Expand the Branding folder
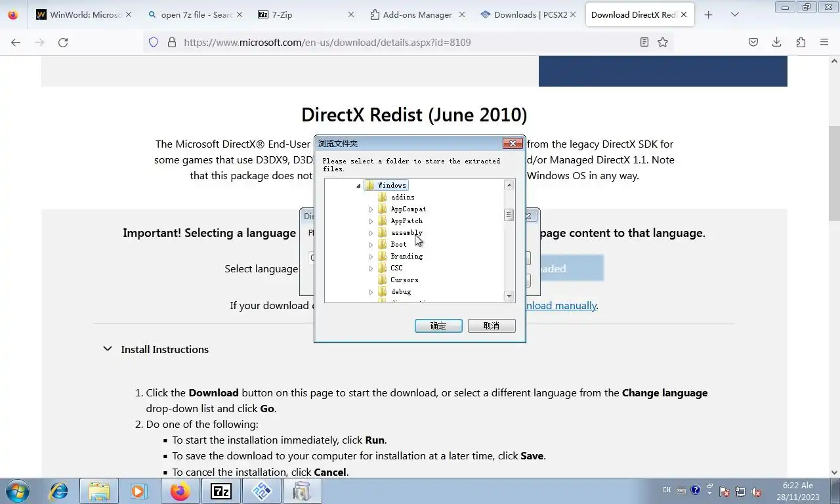The height and width of the screenshot is (504, 840). (371, 257)
